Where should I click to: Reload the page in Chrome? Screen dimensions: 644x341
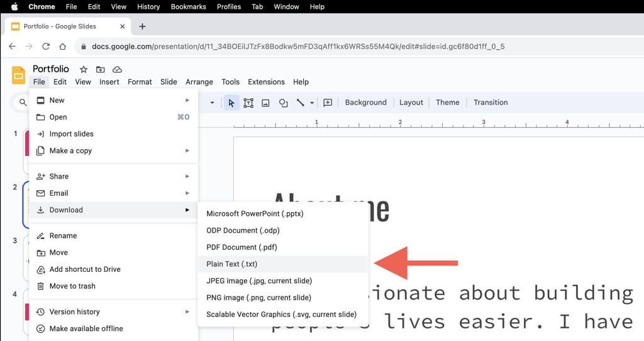pos(46,47)
